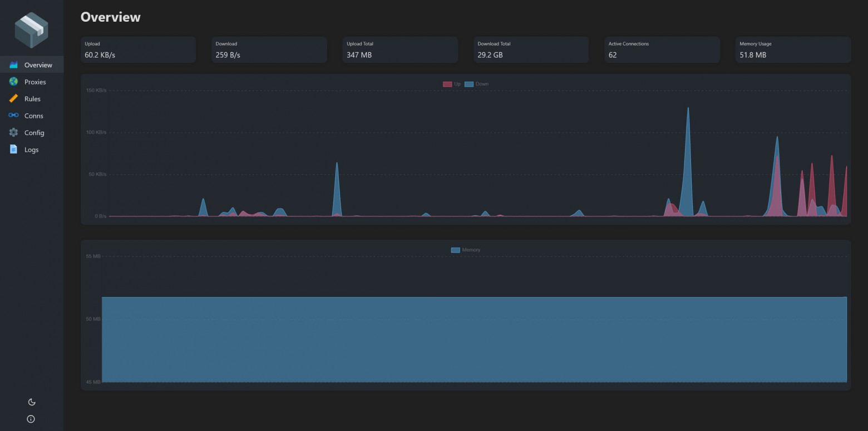The height and width of the screenshot is (431, 868).
Task: Click the chain-link icon beside Conns
Action: click(13, 115)
